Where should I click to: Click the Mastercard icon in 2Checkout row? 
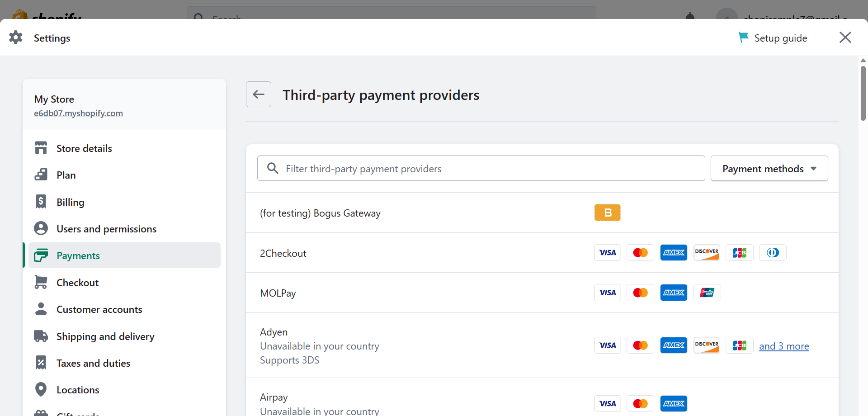click(640, 252)
